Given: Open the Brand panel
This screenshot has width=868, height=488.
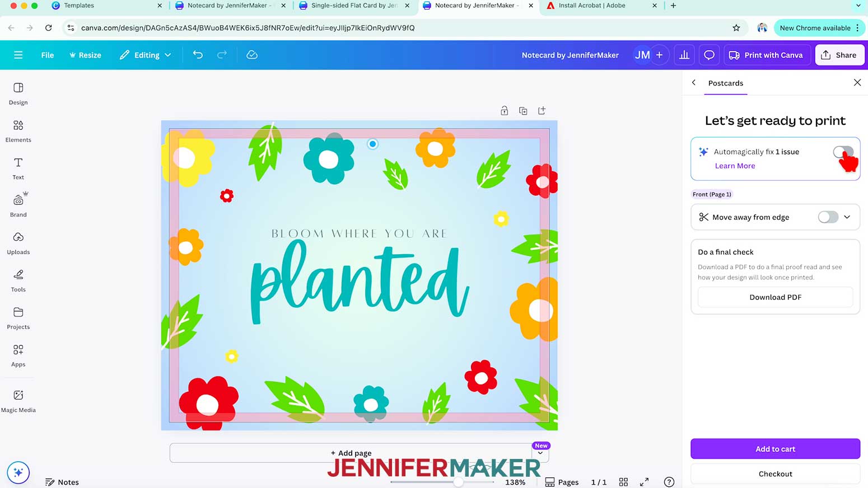Looking at the screenshot, I should [18, 205].
